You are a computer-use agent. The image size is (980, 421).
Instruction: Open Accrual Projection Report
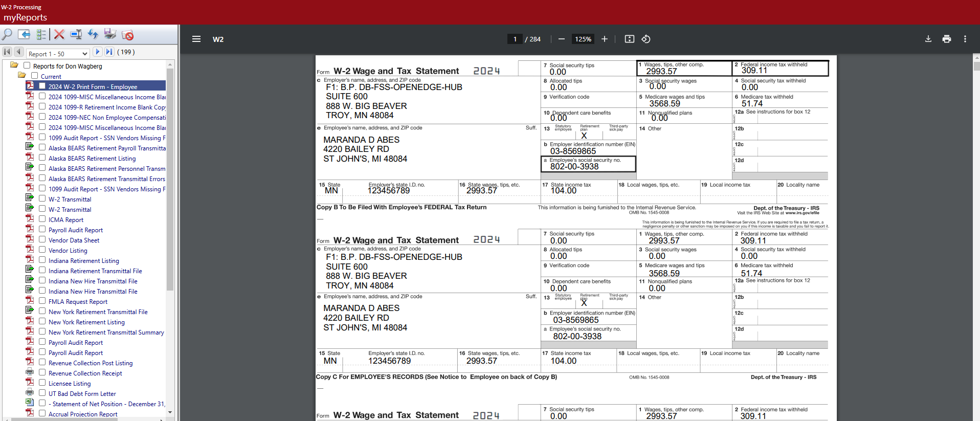tap(83, 414)
